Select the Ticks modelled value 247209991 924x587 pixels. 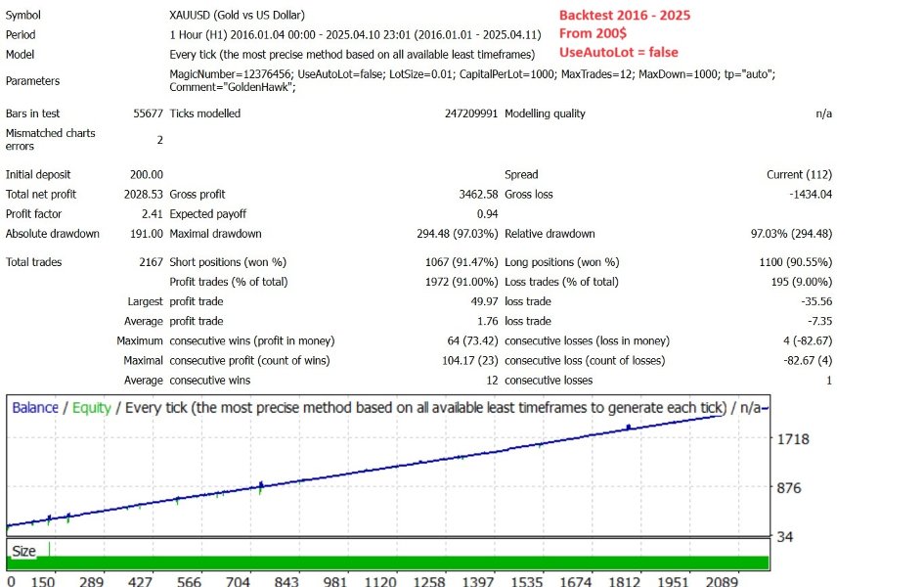pos(471,113)
